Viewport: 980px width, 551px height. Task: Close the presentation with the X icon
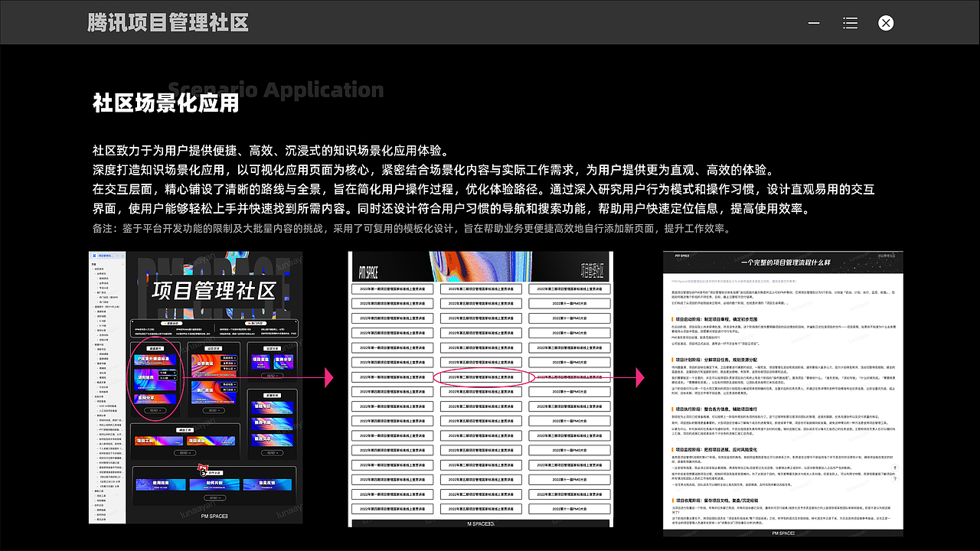coord(886,23)
